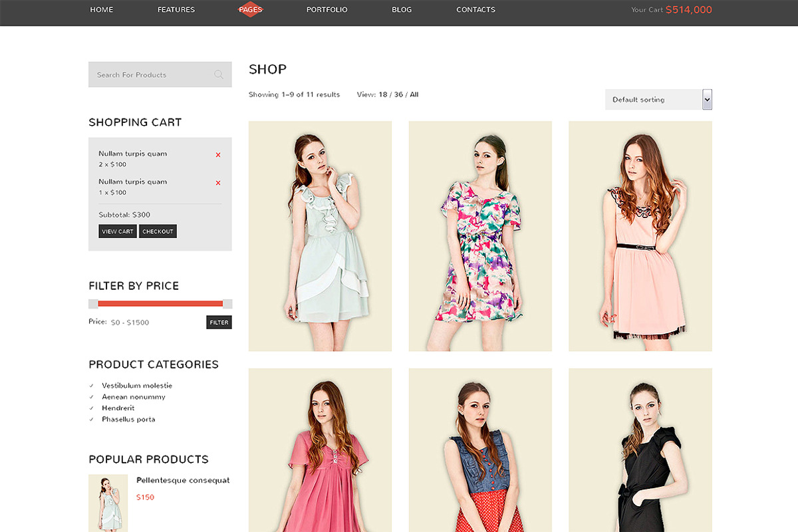Screen dimensions: 798x532
Task: Open Pellentesque consequat popular product
Action: tap(183, 480)
